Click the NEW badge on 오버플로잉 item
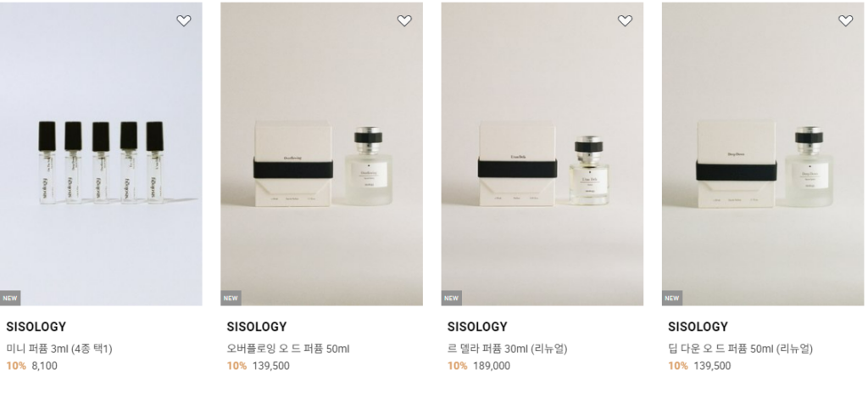Screen dimensions: 868x397 pyautogui.click(x=231, y=298)
